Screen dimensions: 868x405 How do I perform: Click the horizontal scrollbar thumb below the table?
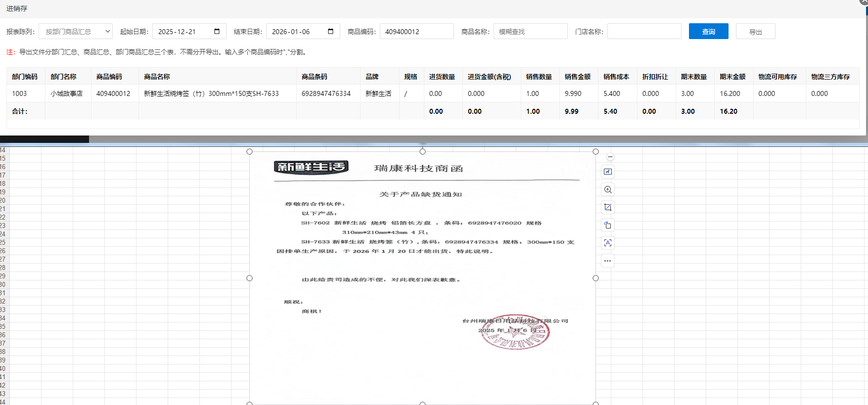tap(45, 139)
